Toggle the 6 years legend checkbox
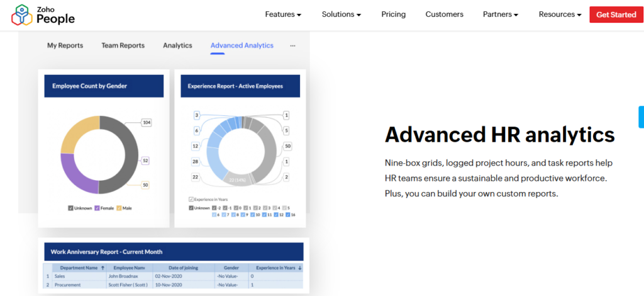The image size is (644, 296). click(x=214, y=215)
